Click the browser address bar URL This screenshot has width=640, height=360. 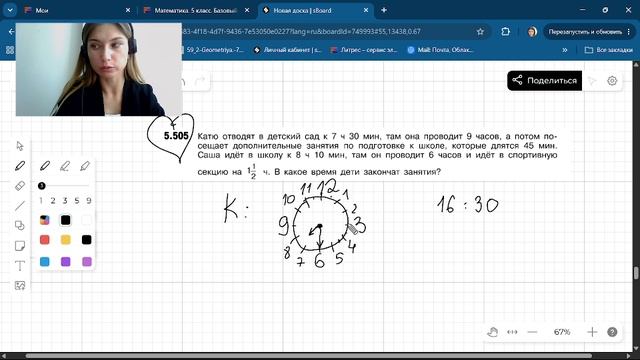(x=302, y=31)
